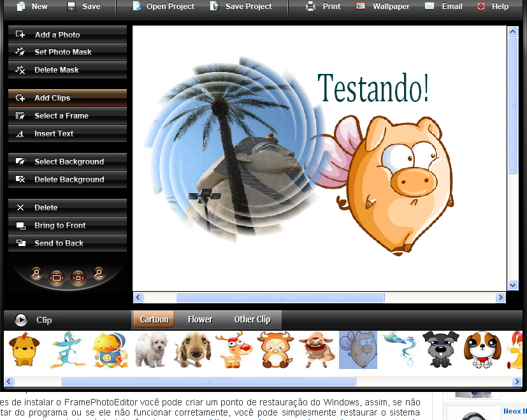Click Save Project in the toolbar
Image resolution: width=527 pixels, height=420 pixels.
241,6
